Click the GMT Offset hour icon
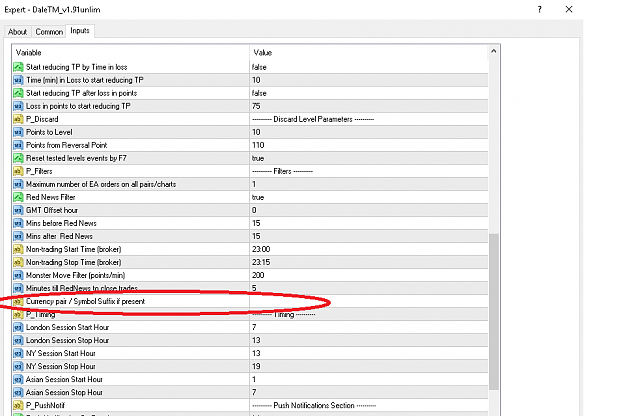This screenshot has width=625, height=416. pos(18,210)
